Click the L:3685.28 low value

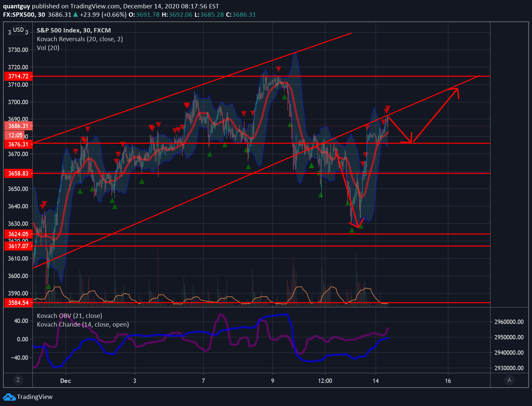click(209, 15)
